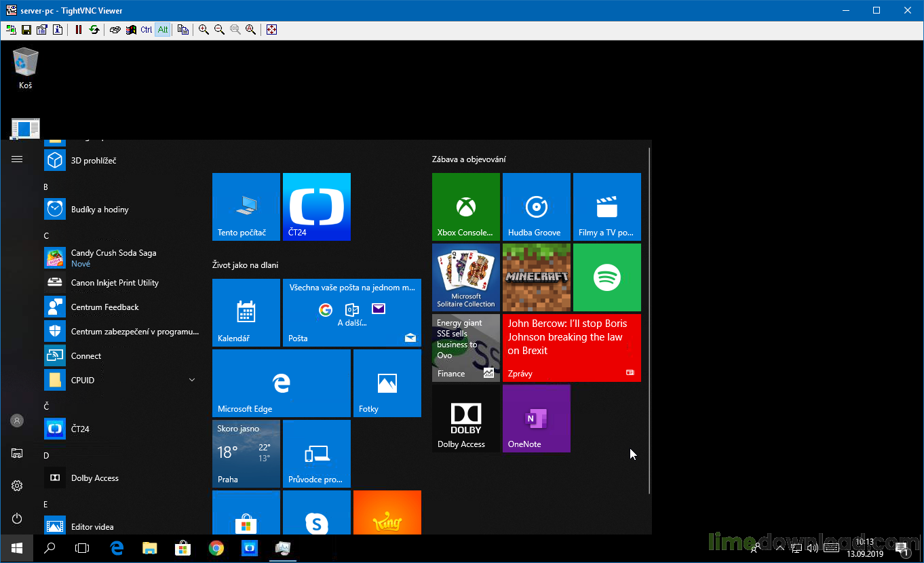Open the Power options button
This screenshot has width=924, height=563.
tap(17, 518)
